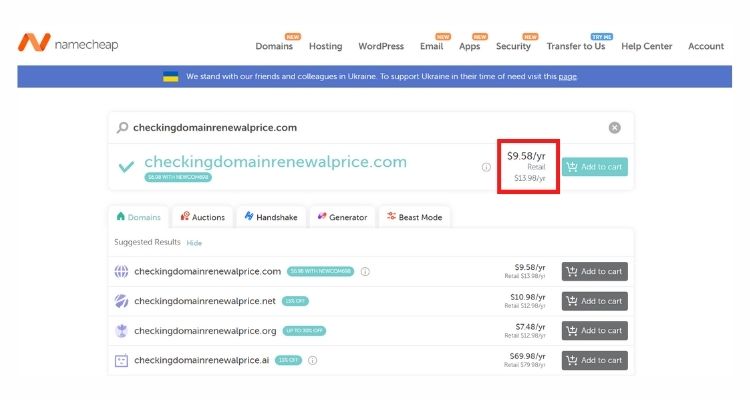
Task: Click discount badge on .net row
Action: [295, 301]
